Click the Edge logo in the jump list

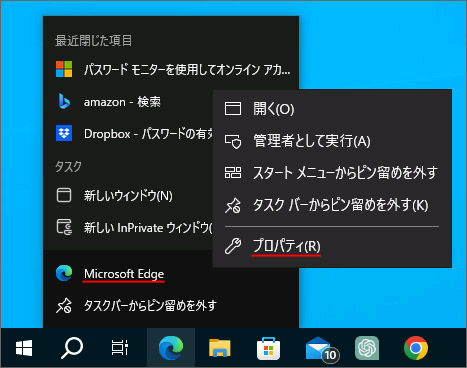pos(64,273)
